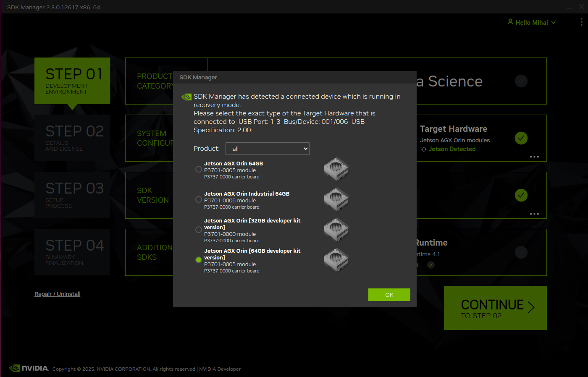This screenshot has height=377, width=588.
Task: Open the Product dropdown set to all
Action: click(x=267, y=149)
